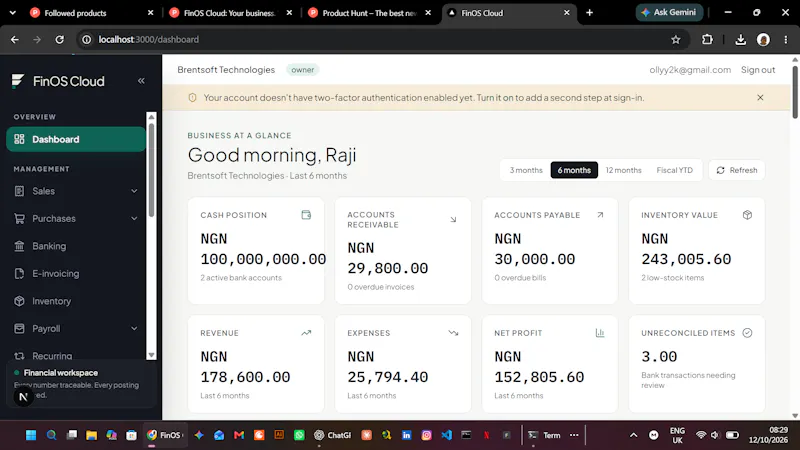Switch to the Product Hunt tab

coord(370,13)
